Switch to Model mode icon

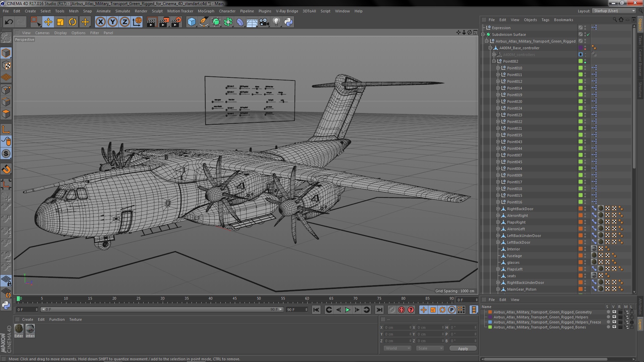click(6, 53)
